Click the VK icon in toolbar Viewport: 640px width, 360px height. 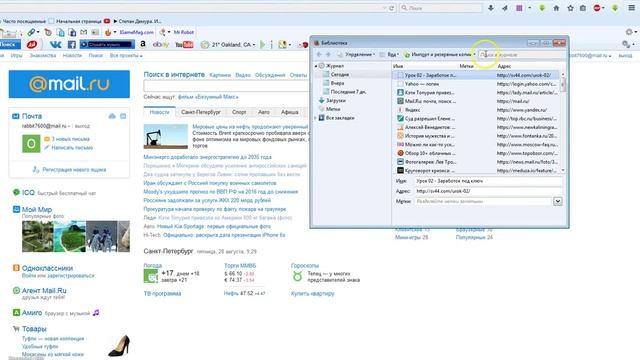point(56,44)
